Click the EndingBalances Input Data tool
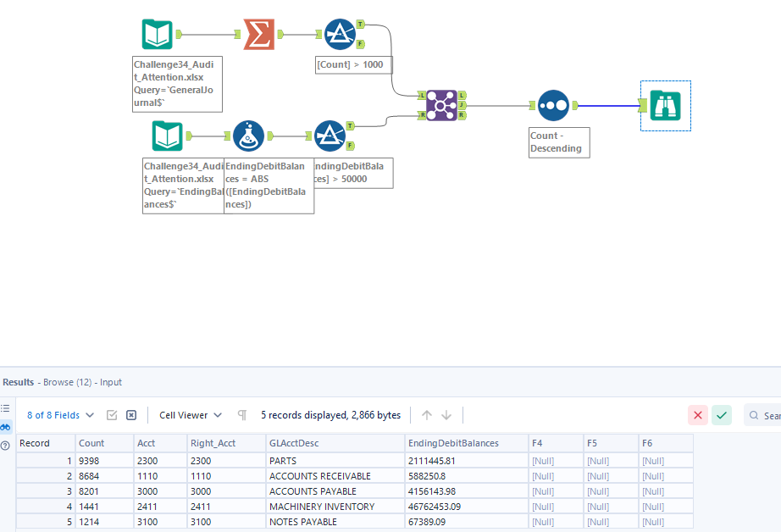 pyautogui.click(x=167, y=136)
